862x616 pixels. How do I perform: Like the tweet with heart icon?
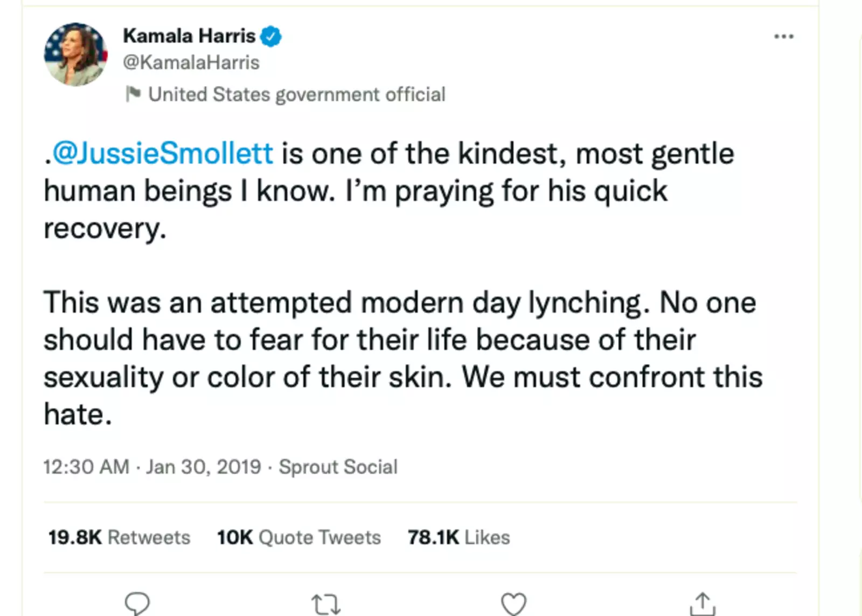[513, 604]
